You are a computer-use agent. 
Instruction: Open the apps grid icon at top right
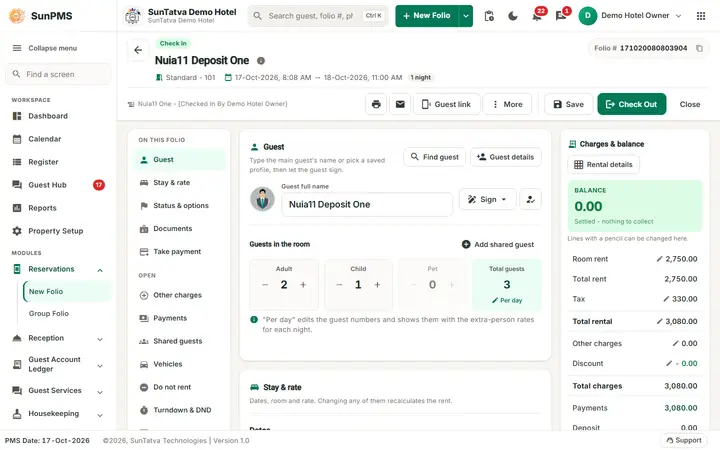click(701, 16)
